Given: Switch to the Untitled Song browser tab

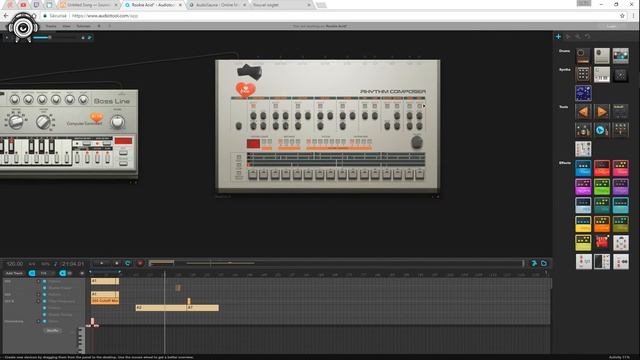Looking at the screenshot, I should [x=88, y=5].
